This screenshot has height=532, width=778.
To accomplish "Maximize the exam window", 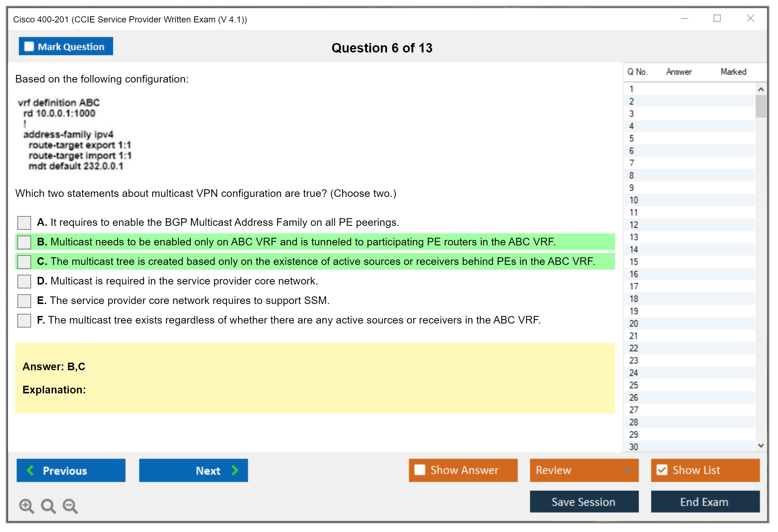I will [x=717, y=18].
